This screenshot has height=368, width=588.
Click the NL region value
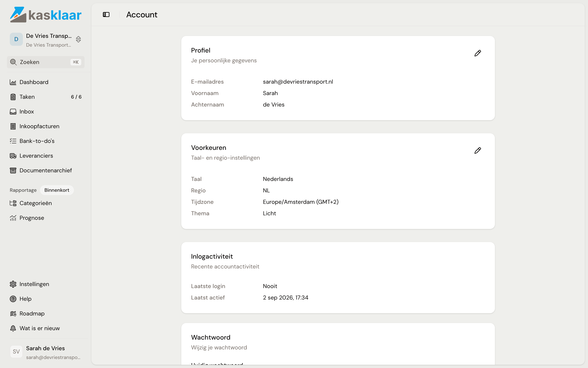[x=266, y=191]
